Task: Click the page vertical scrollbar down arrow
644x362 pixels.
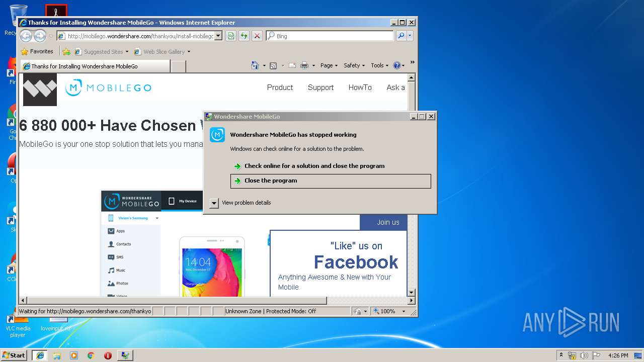Action: coord(411,292)
